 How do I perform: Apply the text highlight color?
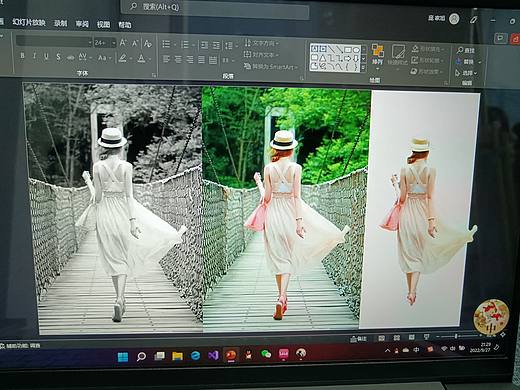click(x=123, y=58)
